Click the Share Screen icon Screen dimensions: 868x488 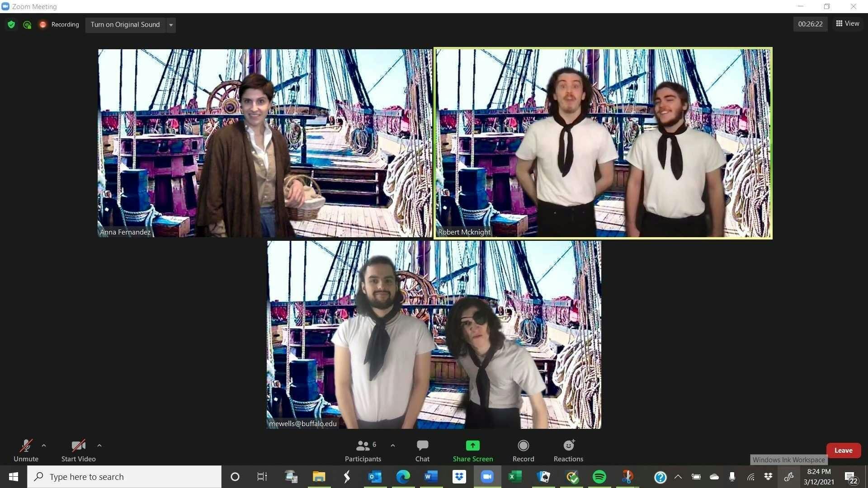click(x=472, y=446)
